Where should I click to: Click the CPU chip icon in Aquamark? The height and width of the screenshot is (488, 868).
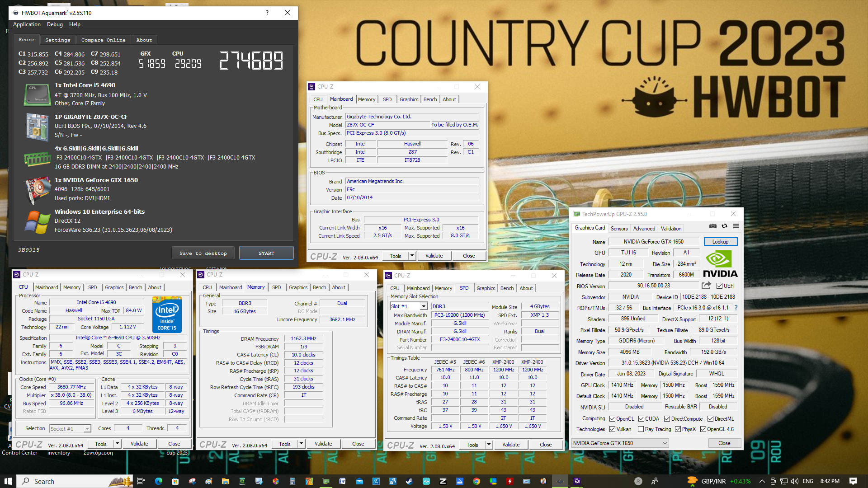(37, 94)
